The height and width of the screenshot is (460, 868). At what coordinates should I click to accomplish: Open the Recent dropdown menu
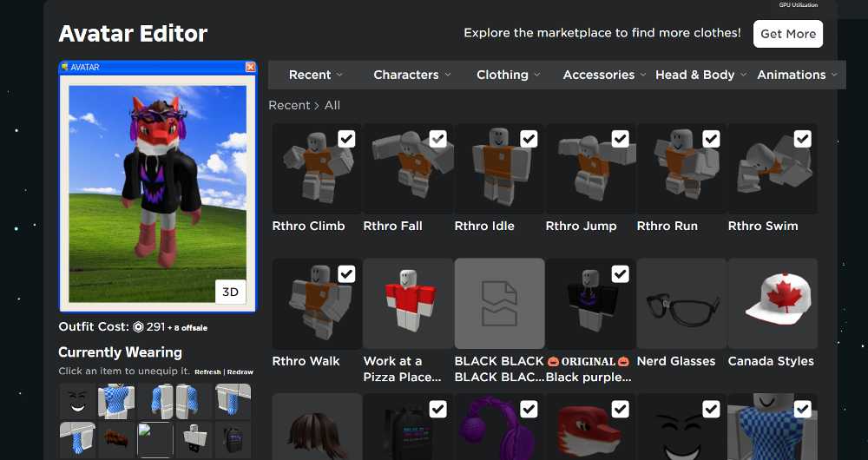[x=316, y=75]
